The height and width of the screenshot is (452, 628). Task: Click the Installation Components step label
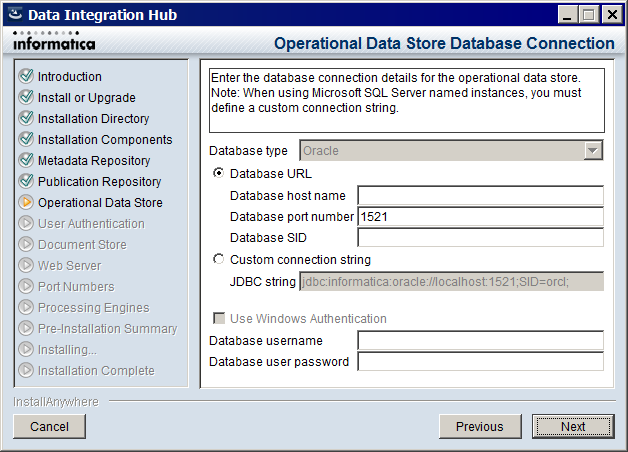pyautogui.click(x=105, y=140)
